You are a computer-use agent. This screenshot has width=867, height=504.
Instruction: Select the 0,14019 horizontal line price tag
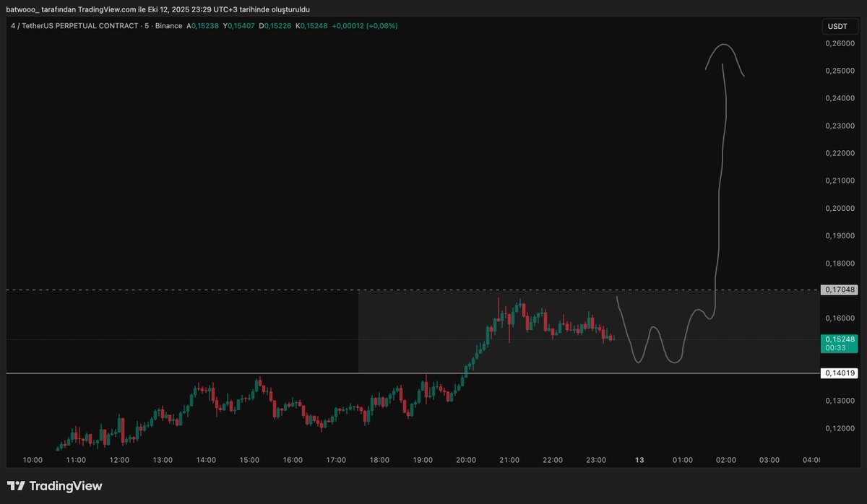[x=840, y=373]
